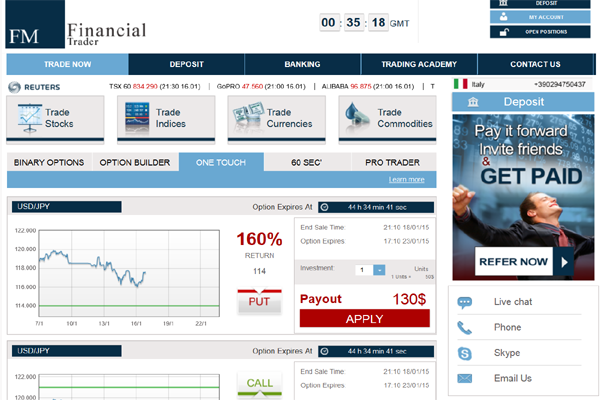600x400 pixels.
Task: Click the Reuters logo icon
Action: click(x=14, y=87)
